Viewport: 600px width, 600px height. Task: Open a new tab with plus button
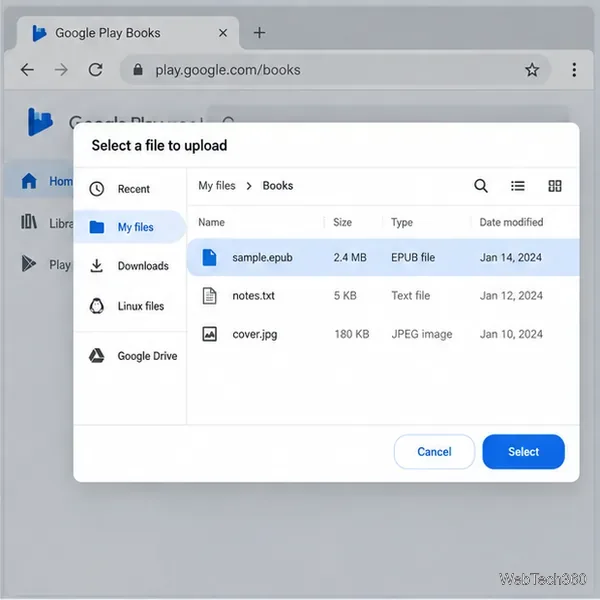coord(259,33)
